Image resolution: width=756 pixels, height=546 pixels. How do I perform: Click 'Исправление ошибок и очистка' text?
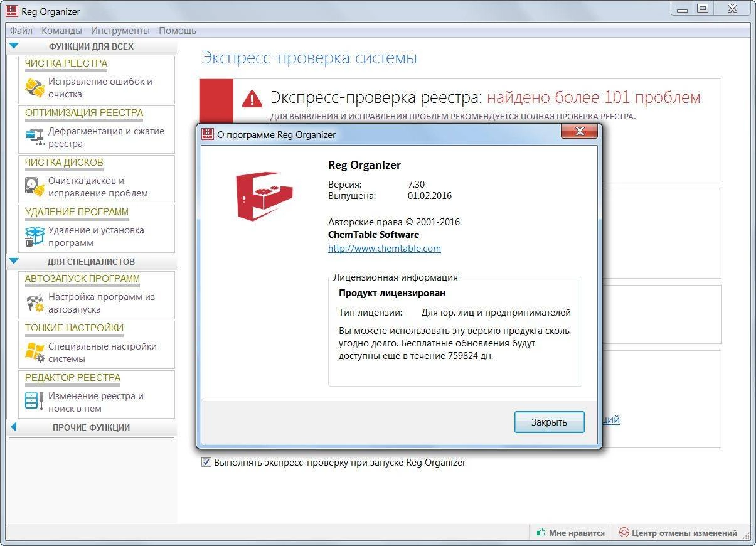[100, 88]
